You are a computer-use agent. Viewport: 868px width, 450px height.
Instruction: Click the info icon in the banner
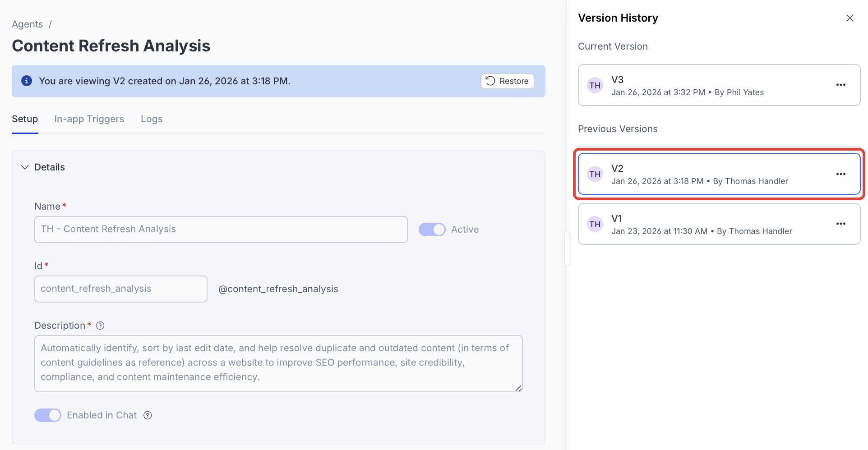click(x=27, y=81)
